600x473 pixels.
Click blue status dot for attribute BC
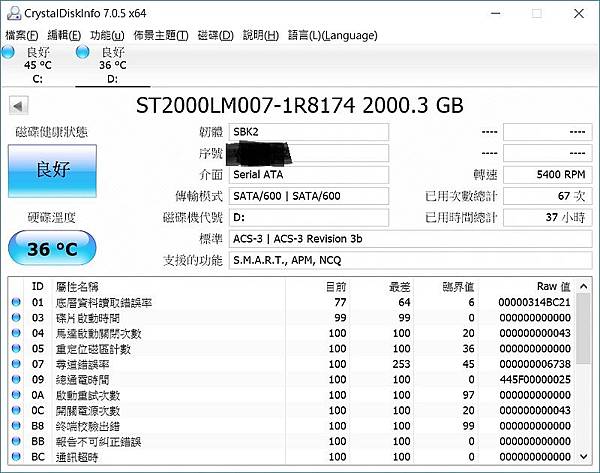pos(16,457)
